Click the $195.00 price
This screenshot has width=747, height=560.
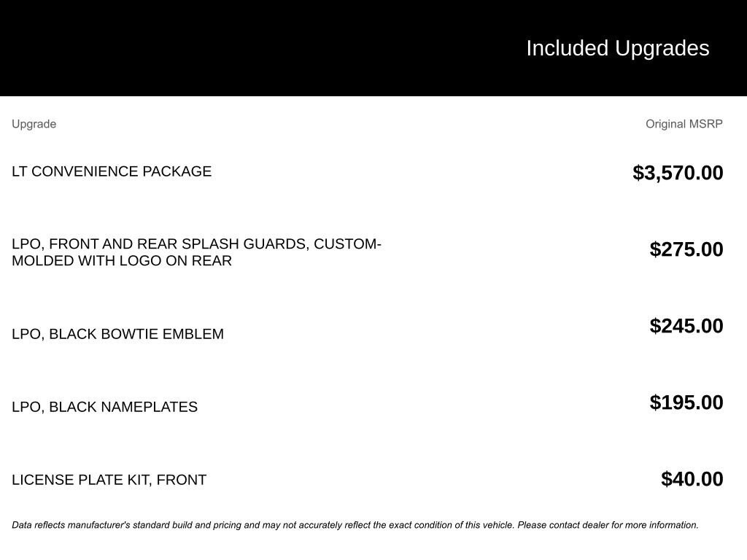686,402
